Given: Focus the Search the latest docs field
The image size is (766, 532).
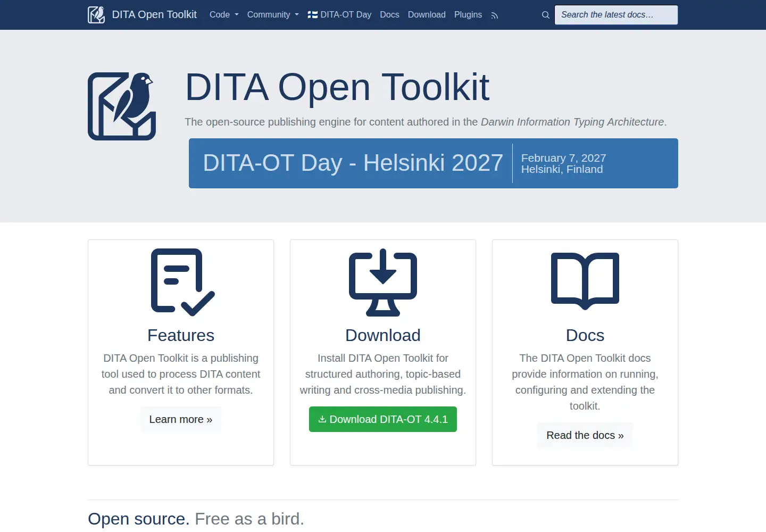Looking at the screenshot, I should point(616,15).
